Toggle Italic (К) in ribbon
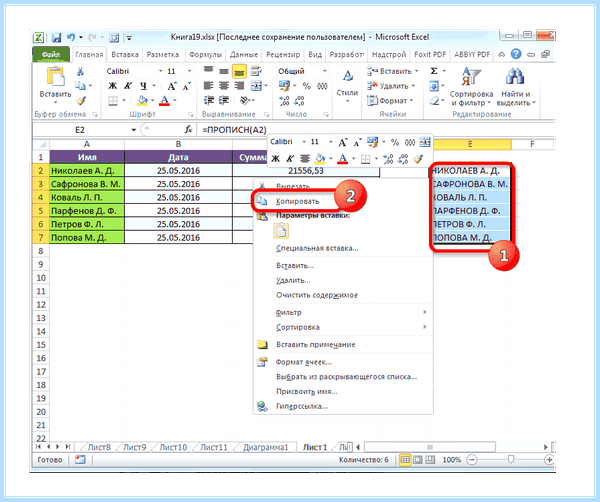600x502 pixels. click(x=127, y=86)
